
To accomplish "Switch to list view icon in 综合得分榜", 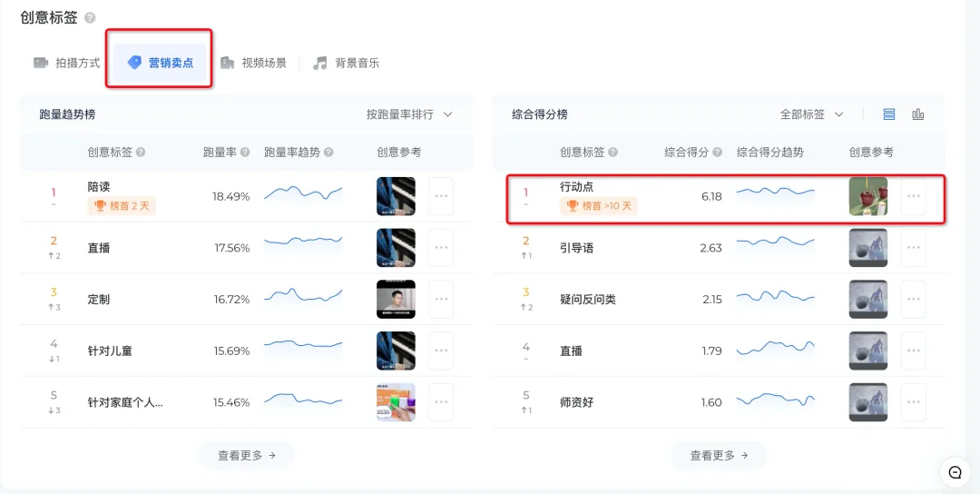I will click(x=888, y=114).
